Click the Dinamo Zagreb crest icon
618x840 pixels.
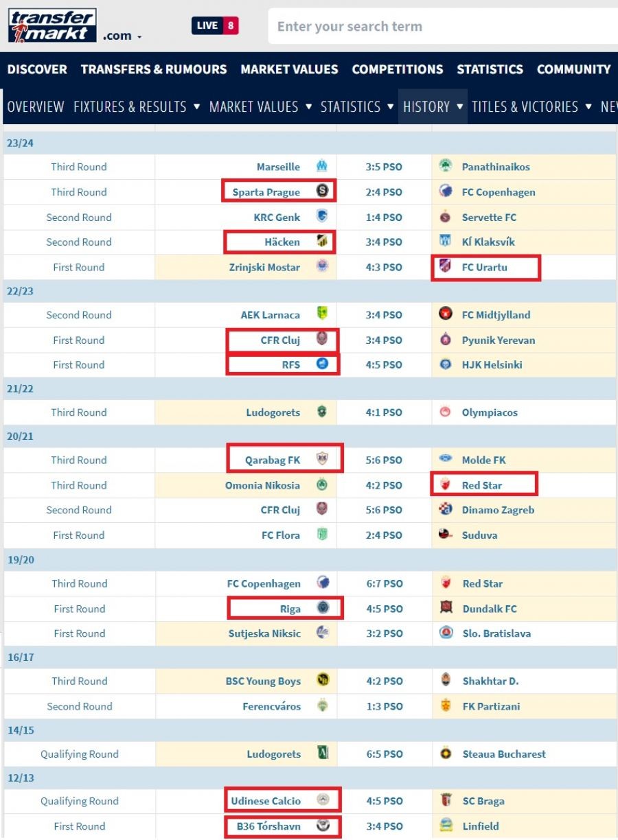tap(446, 510)
